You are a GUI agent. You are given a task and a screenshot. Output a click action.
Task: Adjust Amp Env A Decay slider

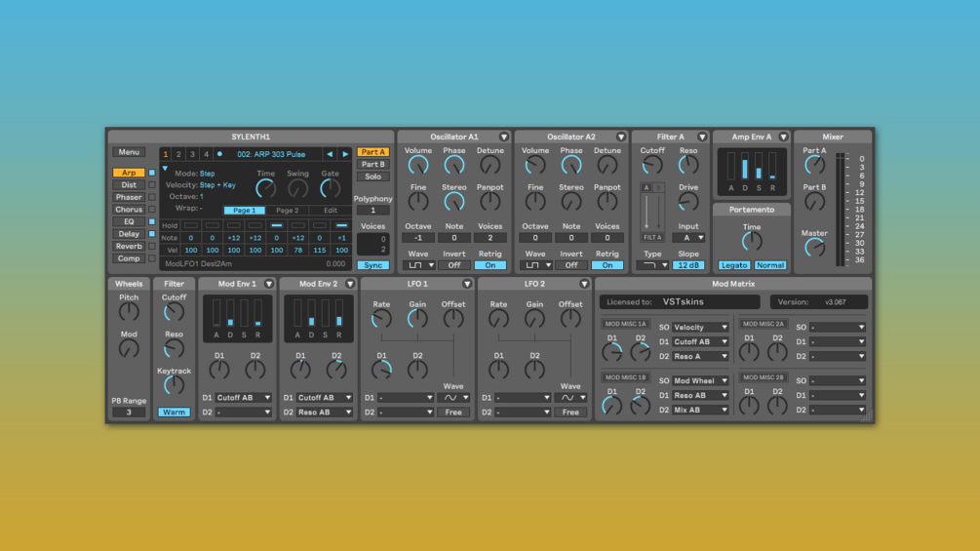click(x=745, y=168)
